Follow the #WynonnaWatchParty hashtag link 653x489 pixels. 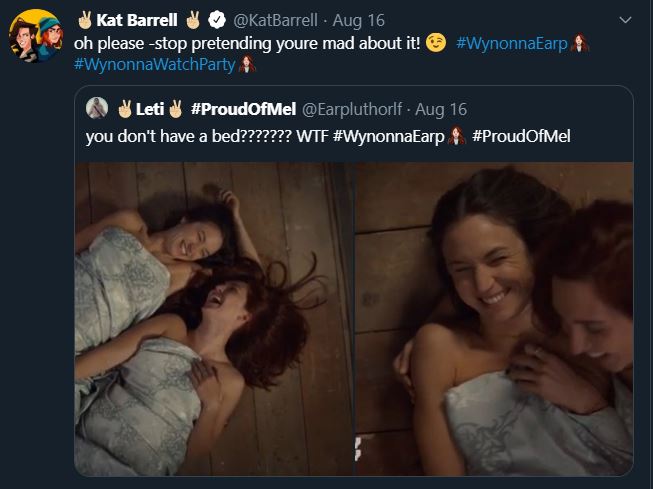click(x=155, y=64)
